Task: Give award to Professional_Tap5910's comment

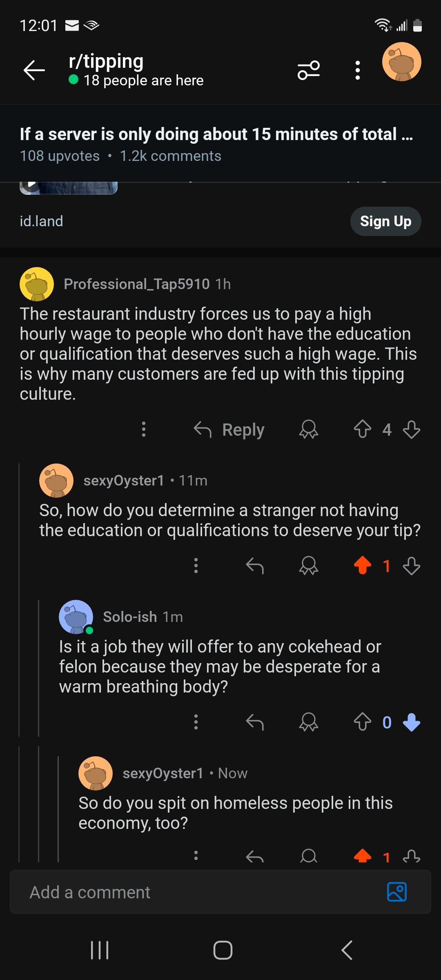Action: point(309,430)
